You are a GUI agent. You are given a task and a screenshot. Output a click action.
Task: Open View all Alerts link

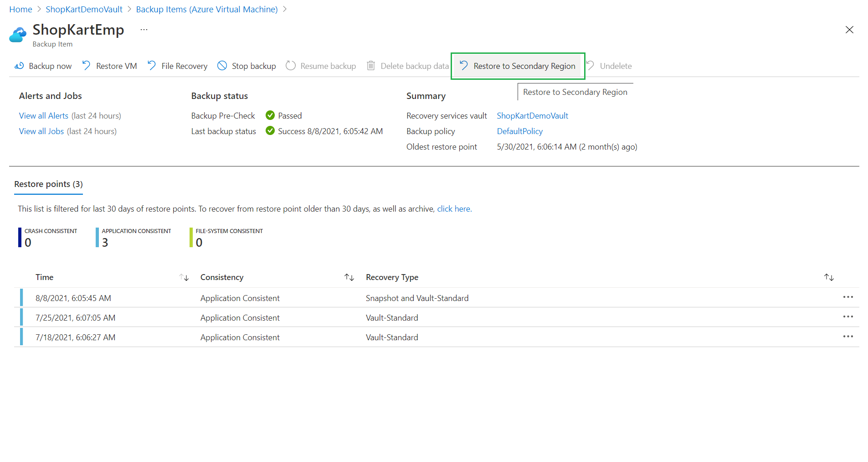(43, 116)
